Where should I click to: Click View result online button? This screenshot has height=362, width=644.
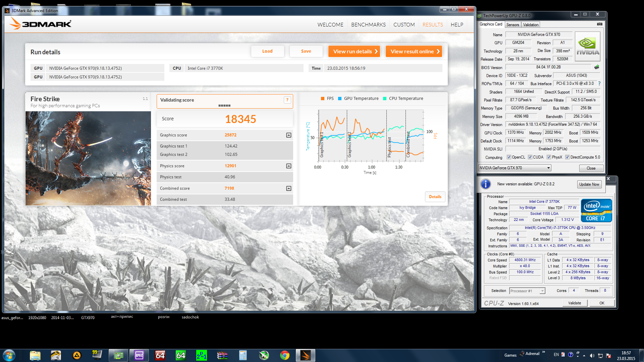pos(414,51)
